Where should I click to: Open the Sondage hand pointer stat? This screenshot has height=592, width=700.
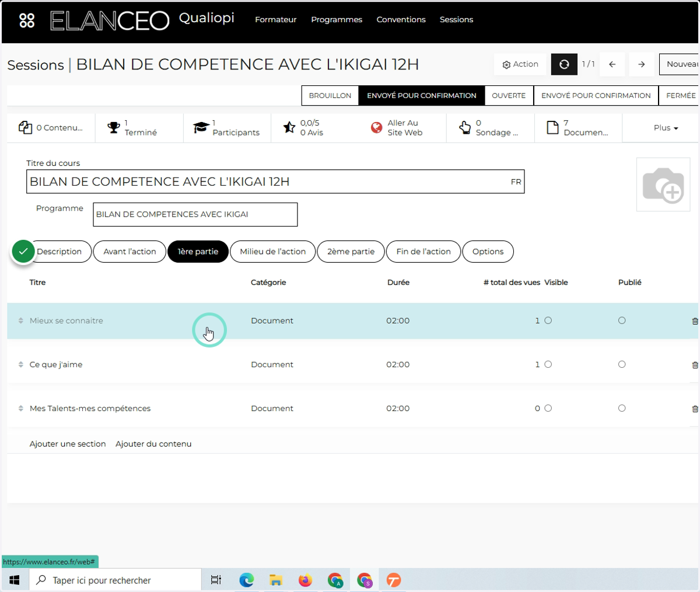click(491, 128)
